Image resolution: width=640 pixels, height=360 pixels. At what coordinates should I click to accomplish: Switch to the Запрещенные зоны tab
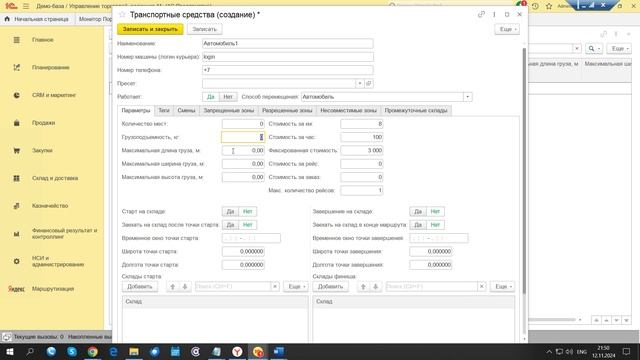point(229,111)
